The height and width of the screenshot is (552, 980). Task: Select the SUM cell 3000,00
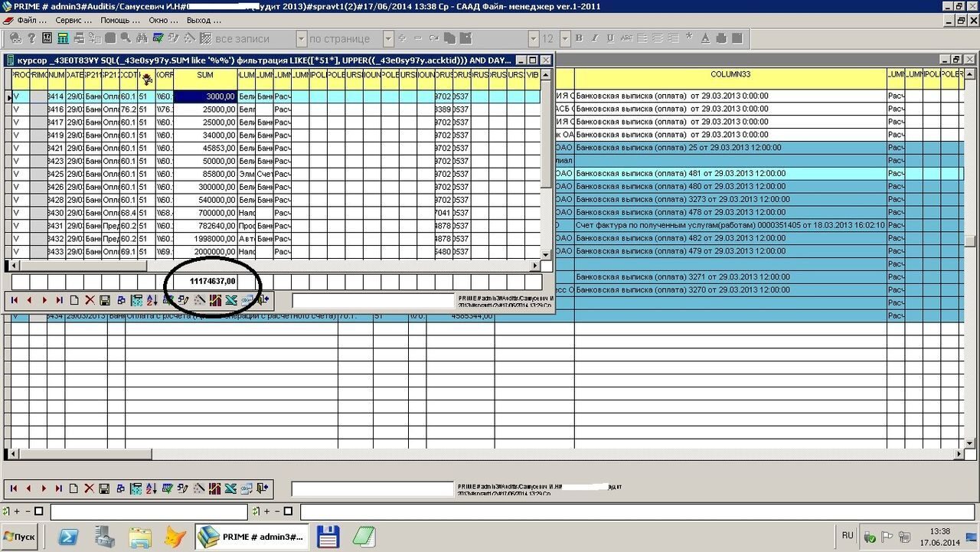click(x=205, y=96)
